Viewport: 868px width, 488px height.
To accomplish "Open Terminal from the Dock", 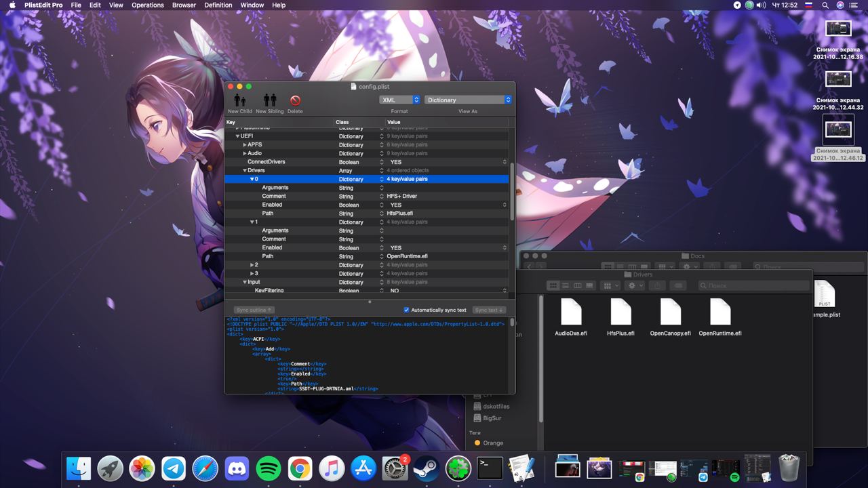I will pyautogui.click(x=490, y=468).
